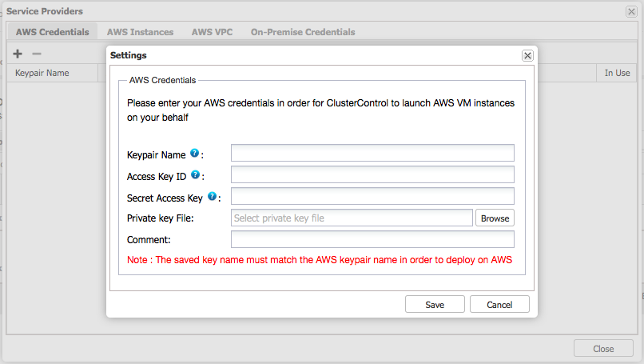This screenshot has height=364, width=644.
Task: Focus the Secret Access Key field
Action: pos(372,196)
